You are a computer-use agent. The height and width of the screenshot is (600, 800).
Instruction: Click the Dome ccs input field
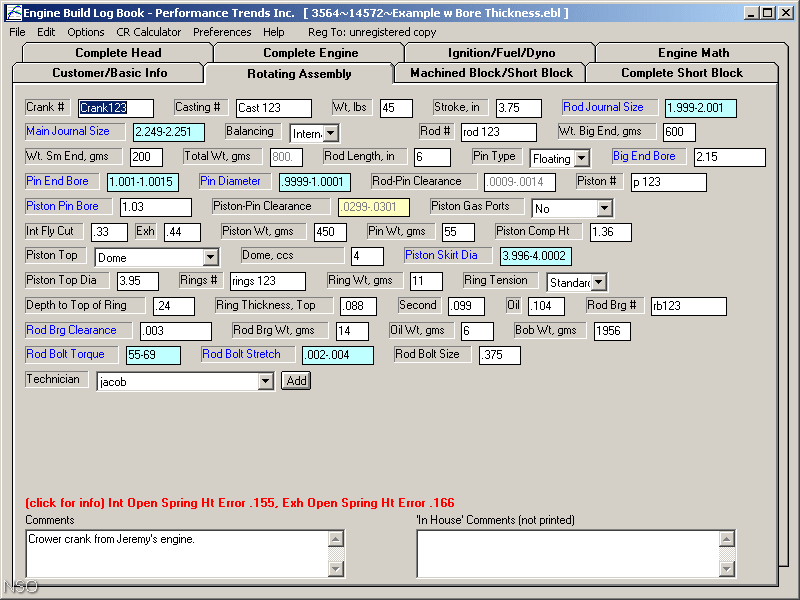[x=367, y=256]
